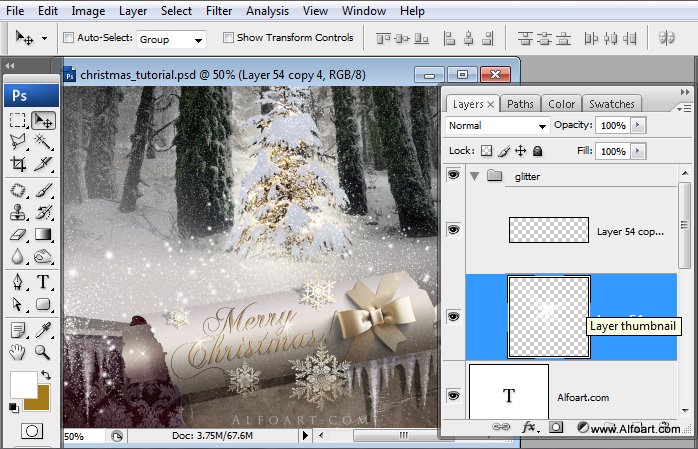Select the Horizontal Type tool
This screenshot has width=698, height=449.
(x=43, y=282)
